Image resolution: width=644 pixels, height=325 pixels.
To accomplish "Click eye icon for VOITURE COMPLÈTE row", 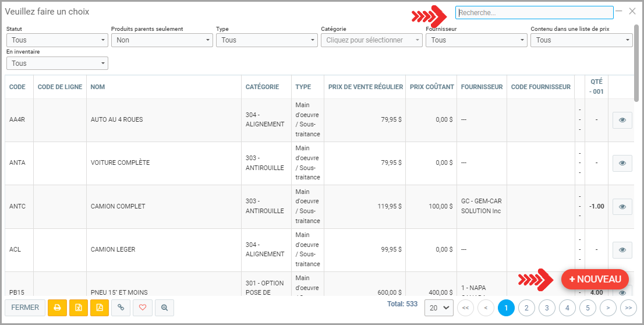I will [622, 163].
